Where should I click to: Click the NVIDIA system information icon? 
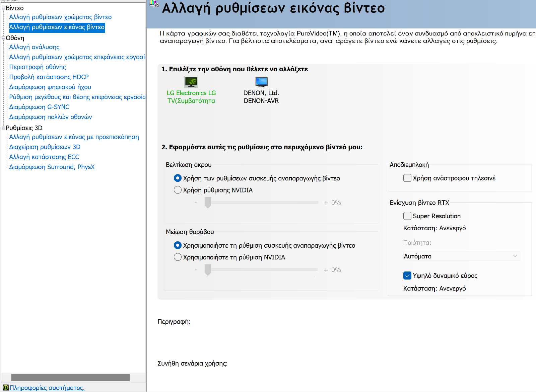coord(5,388)
